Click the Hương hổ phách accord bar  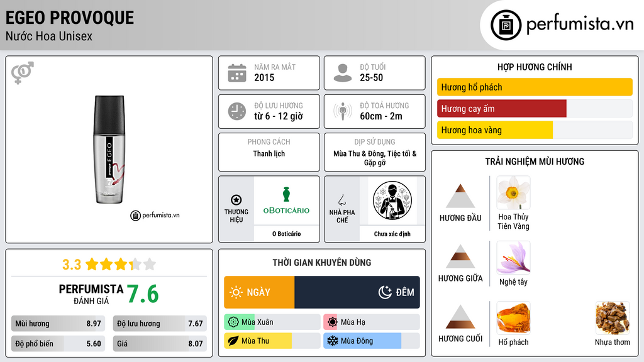click(535, 87)
